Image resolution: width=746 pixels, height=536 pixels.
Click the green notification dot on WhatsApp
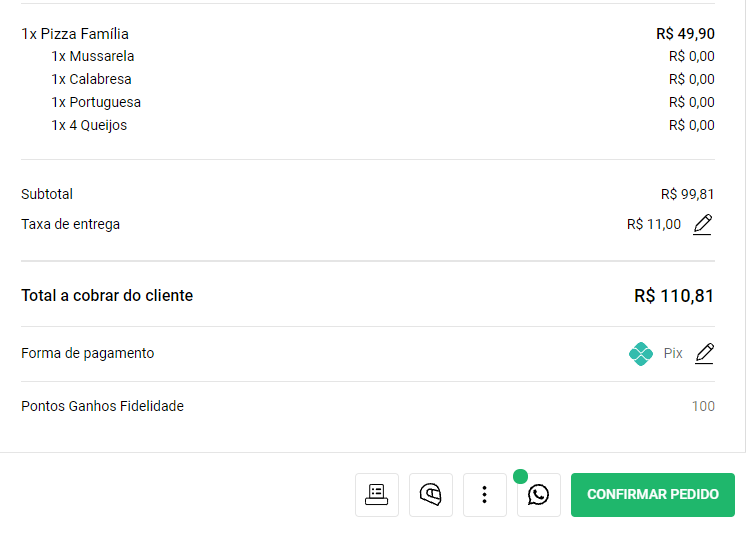[520, 476]
